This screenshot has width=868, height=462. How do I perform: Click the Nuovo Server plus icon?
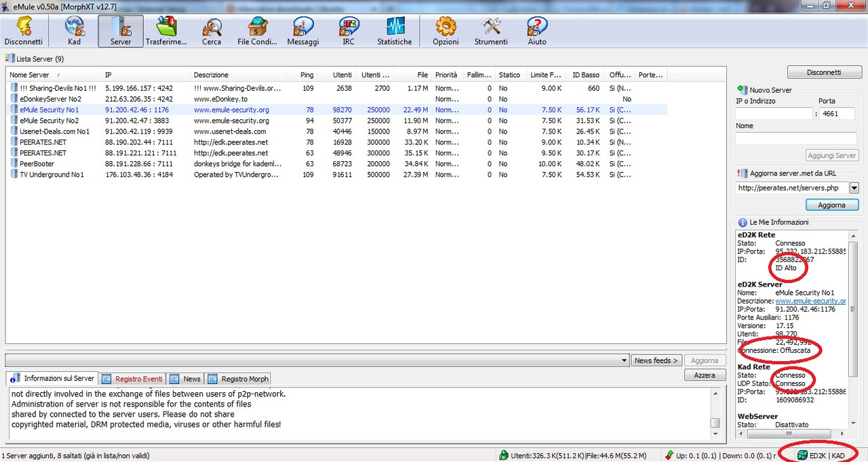[742, 89]
